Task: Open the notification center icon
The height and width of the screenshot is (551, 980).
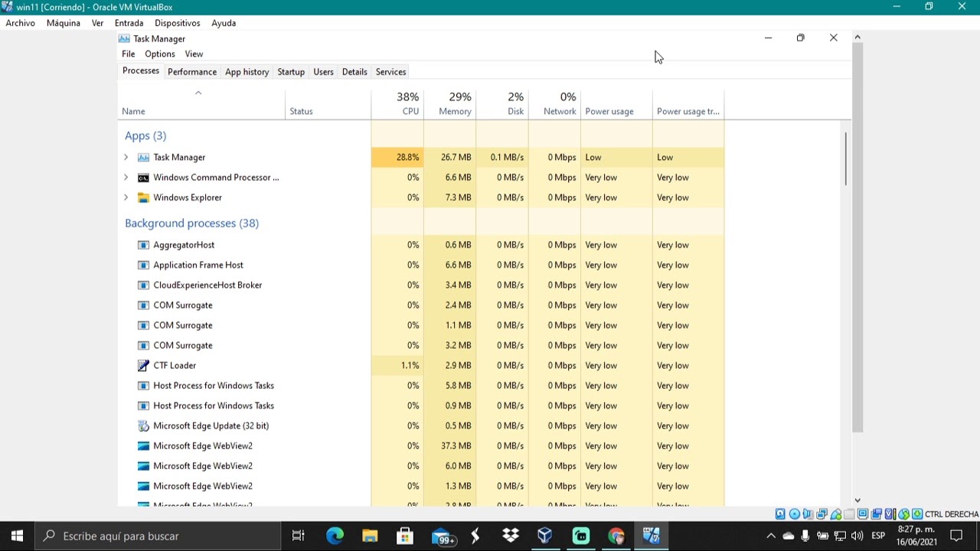Action: (x=955, y=536)
